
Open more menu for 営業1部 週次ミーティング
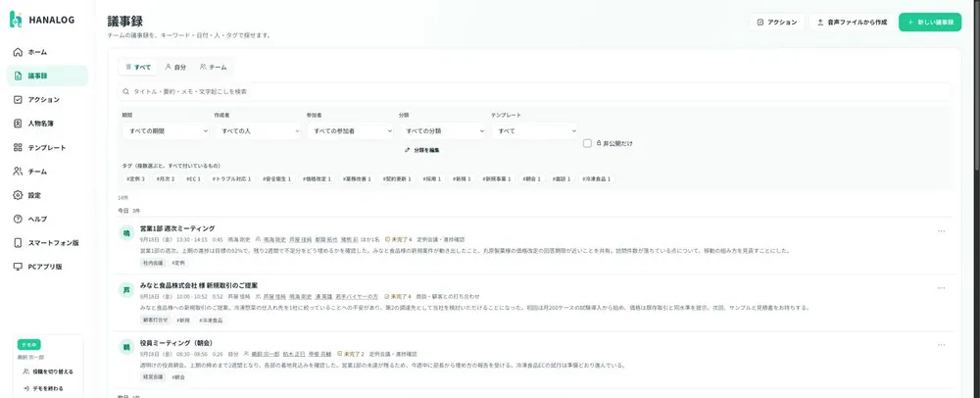coord(941,231)
